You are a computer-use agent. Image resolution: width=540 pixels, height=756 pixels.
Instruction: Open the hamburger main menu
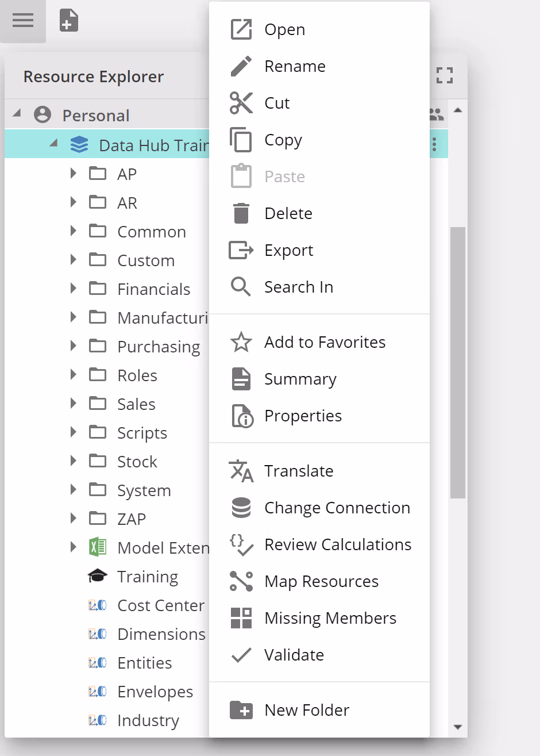point(23,21)
